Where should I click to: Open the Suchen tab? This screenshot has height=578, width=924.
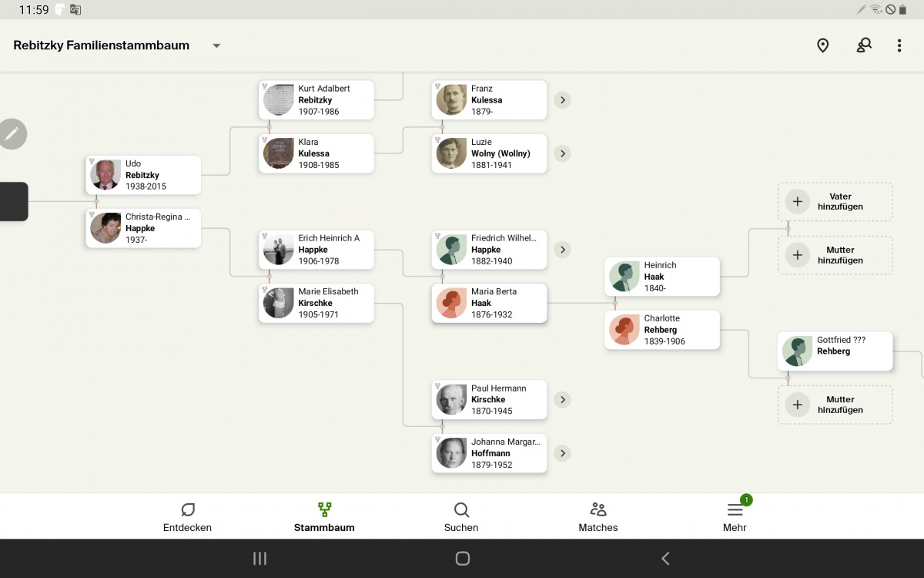pos(461,517)
